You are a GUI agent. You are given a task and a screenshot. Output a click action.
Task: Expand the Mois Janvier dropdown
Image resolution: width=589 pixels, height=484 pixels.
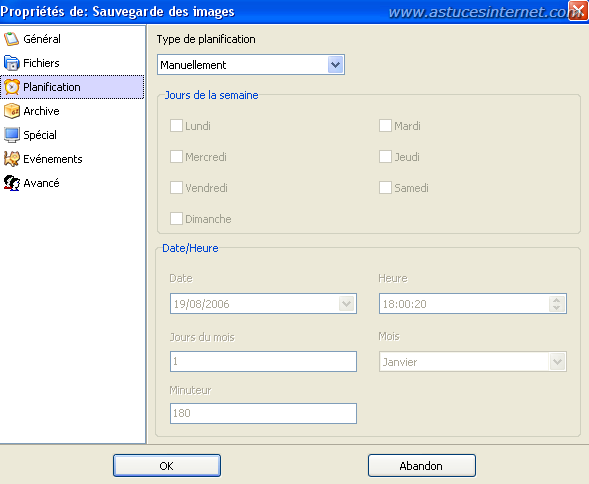557,361
